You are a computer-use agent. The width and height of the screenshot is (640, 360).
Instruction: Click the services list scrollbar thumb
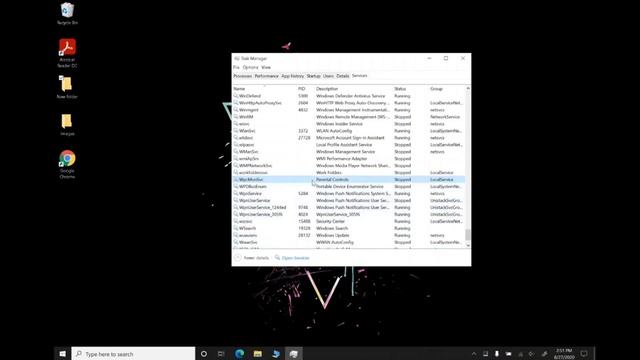(468, 235)
